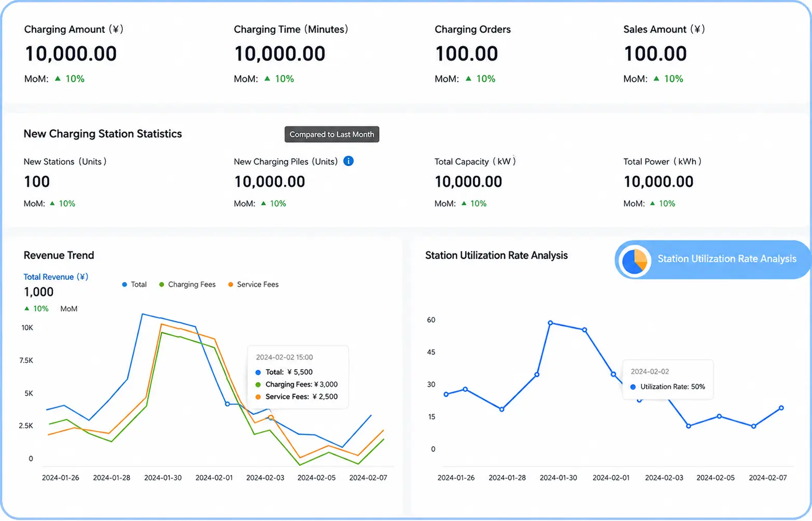This screenshot has height=521, width=812.
Task: Click the Charging Amount value 10,000.00
Action: click(71, 53)
